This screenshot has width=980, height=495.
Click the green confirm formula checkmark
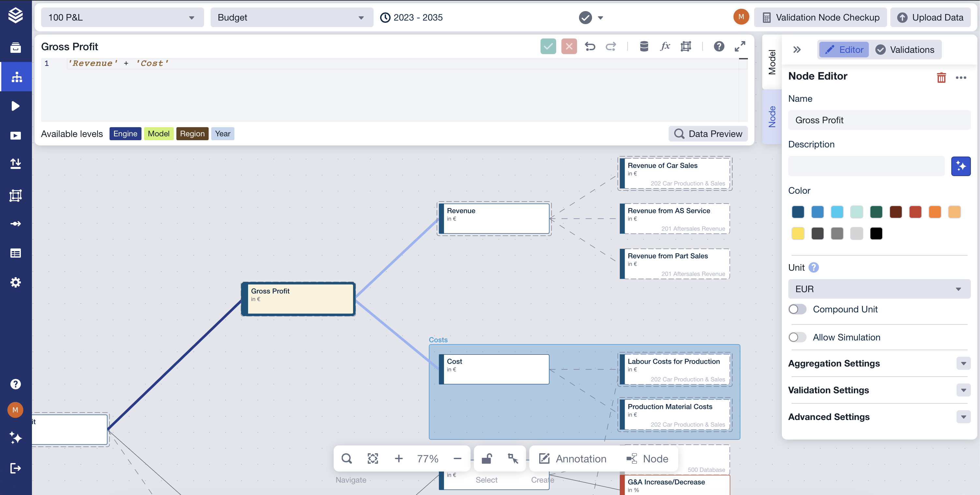548,46
